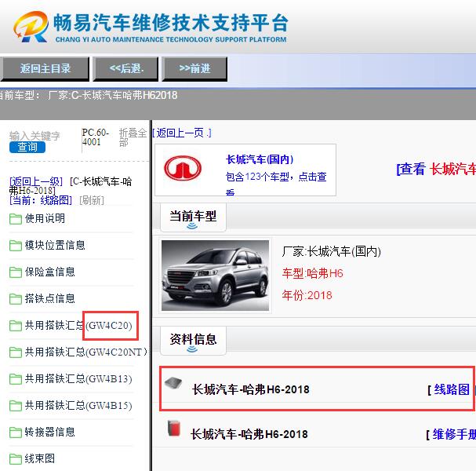Click the folder icon beside 保险盒信息

pyautogui.click(x=16, y=272)
